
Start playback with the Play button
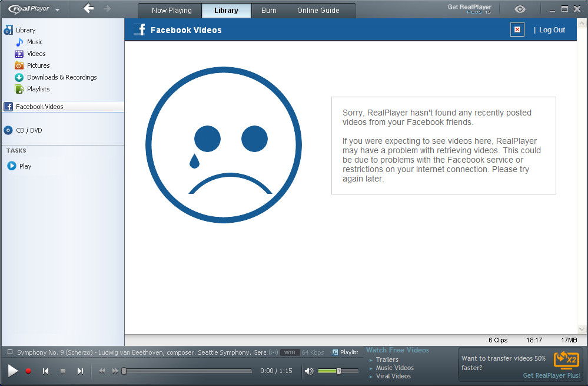[x=12, y=371]
